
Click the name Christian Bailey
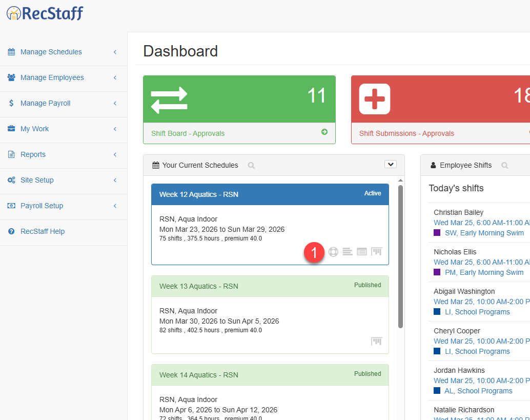point(458,213)
